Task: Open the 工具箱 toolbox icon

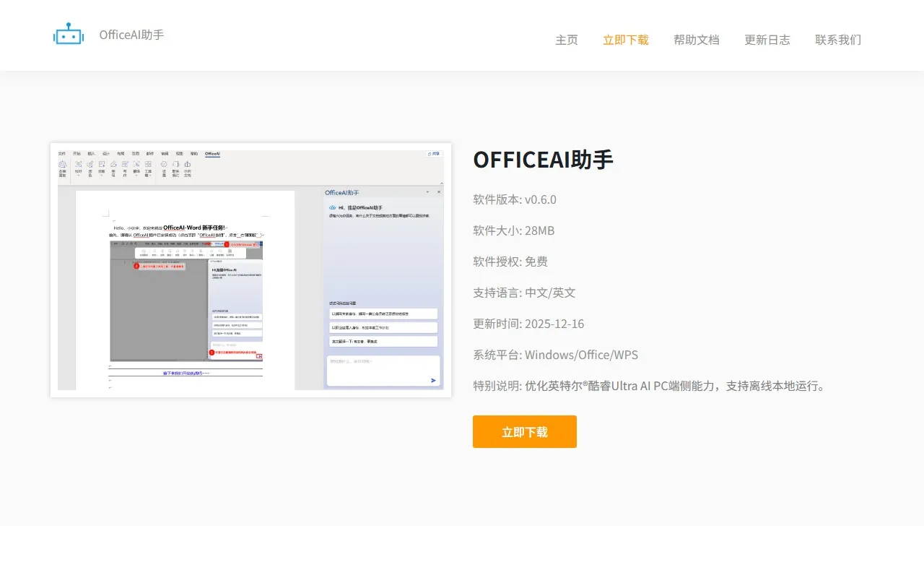Action: click(148, 164)
